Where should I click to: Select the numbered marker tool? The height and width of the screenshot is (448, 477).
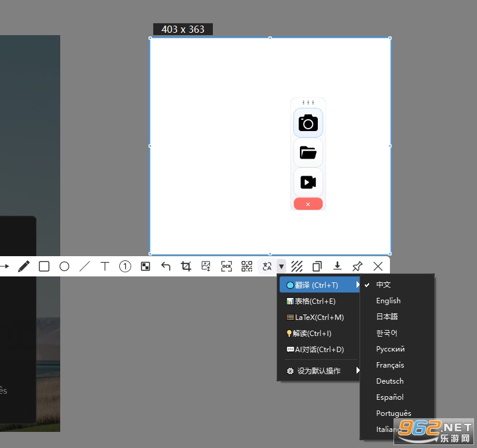(x=125, y=266)
